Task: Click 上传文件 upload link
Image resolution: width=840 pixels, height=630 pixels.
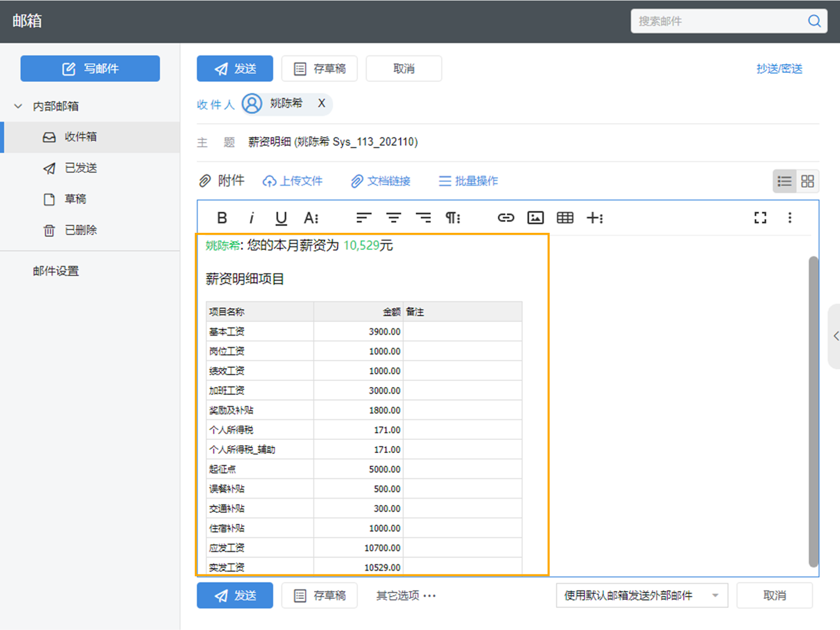Action: tap(293, 181)
